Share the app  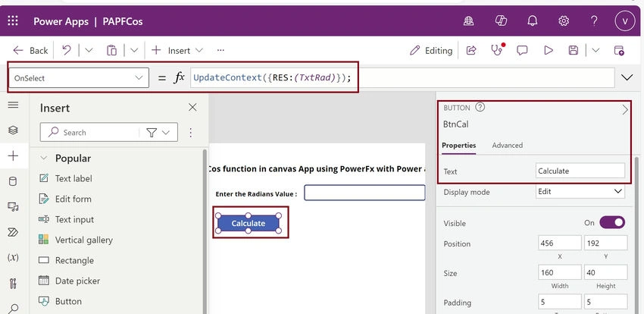tap(471, 50)
